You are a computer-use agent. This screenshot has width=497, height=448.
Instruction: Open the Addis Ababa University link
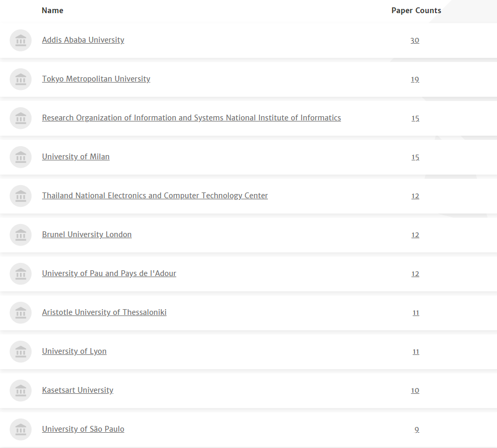click(83, 40)
